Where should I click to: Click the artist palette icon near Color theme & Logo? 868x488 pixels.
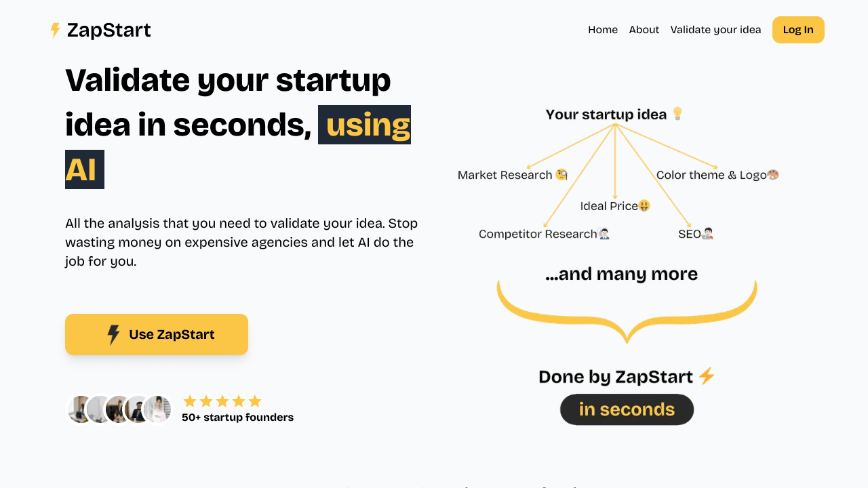tap(773, 175)
